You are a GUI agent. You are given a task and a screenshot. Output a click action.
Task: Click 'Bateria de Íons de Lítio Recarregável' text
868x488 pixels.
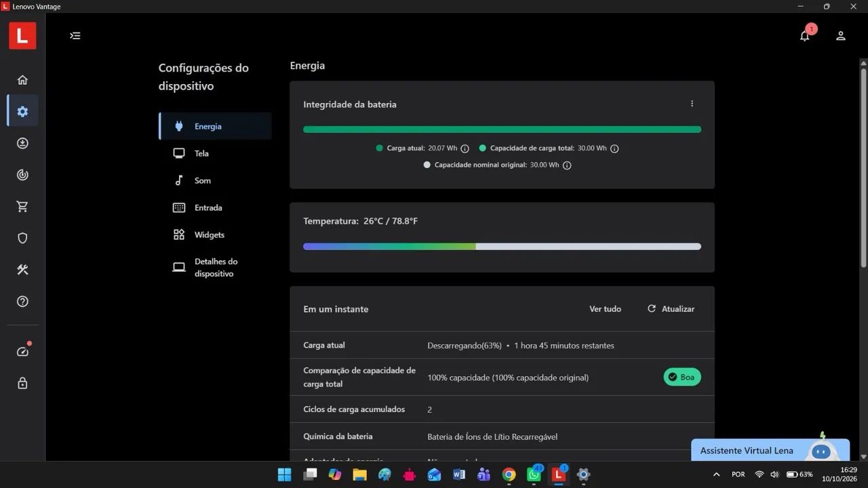tap(492, 436)
